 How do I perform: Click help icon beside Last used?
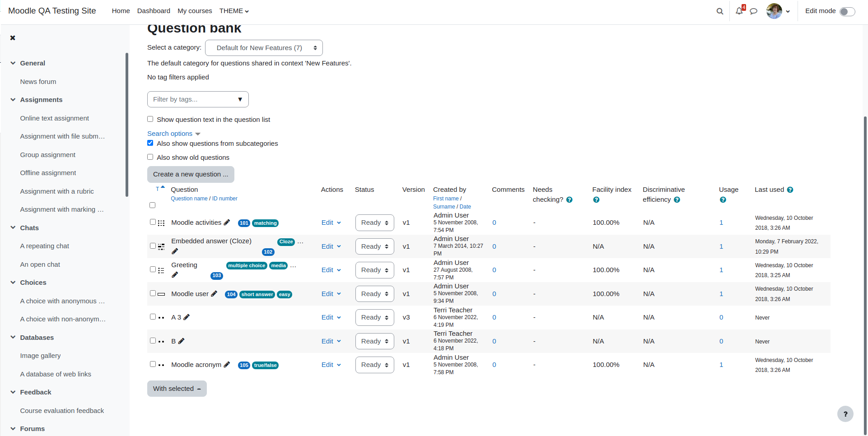(790, 190)
